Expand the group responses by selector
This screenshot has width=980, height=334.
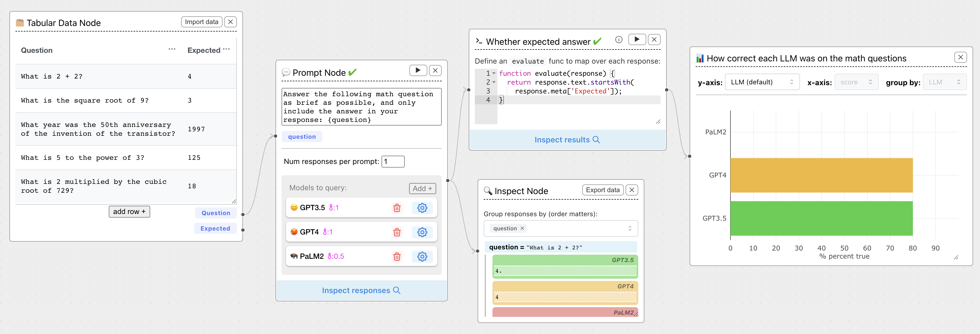click(x=630, y=228)
